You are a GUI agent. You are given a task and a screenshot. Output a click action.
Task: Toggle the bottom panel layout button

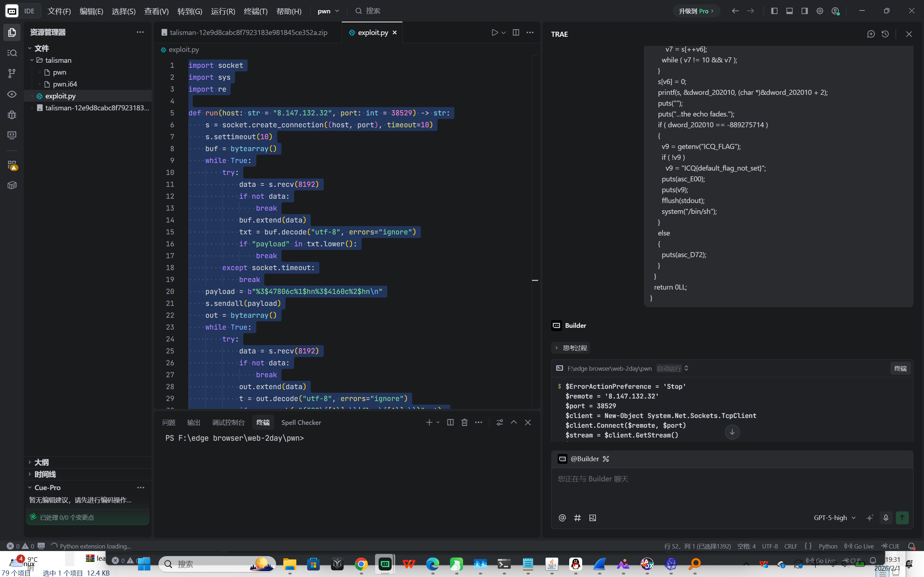(789, 11)
